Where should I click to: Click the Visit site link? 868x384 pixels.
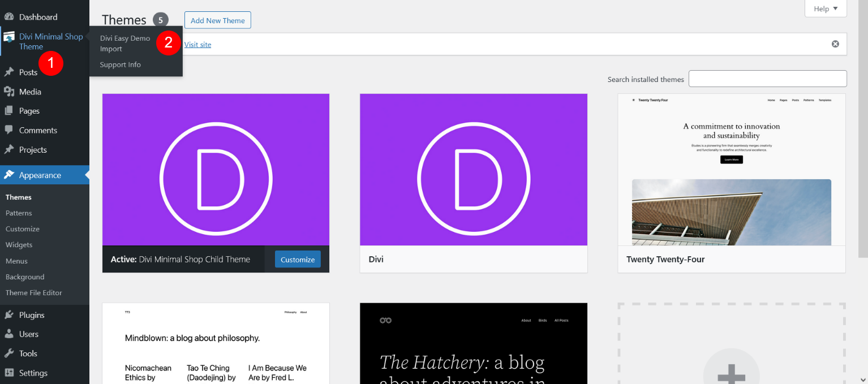197,45
